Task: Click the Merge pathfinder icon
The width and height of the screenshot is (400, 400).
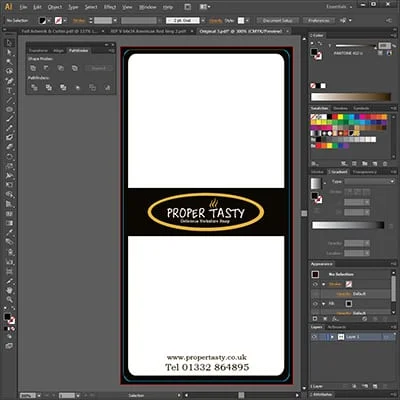Action: (63, 87)
